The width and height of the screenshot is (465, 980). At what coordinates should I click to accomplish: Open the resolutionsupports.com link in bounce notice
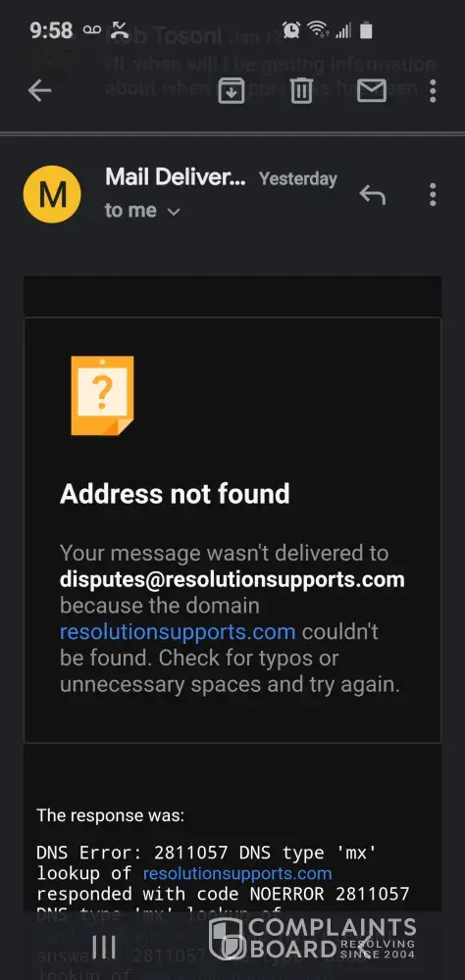pos(178,632)
